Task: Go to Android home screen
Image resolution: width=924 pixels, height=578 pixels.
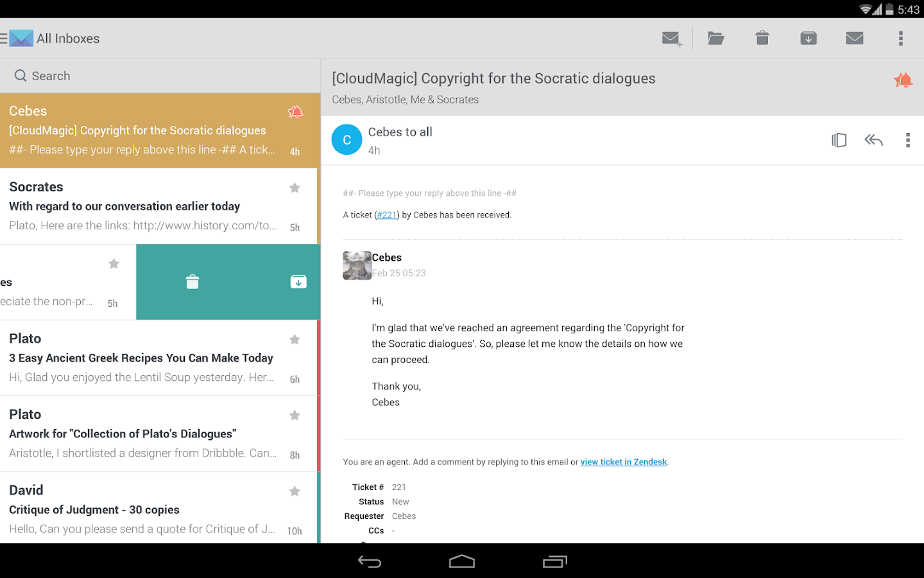Action: pyautogui.click(x=462, y=562)
